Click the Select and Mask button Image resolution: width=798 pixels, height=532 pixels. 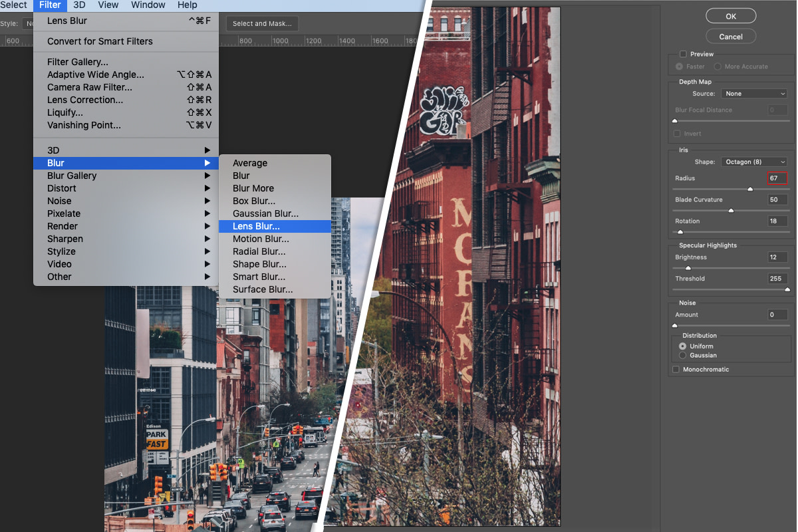click(x=262, y=23)
